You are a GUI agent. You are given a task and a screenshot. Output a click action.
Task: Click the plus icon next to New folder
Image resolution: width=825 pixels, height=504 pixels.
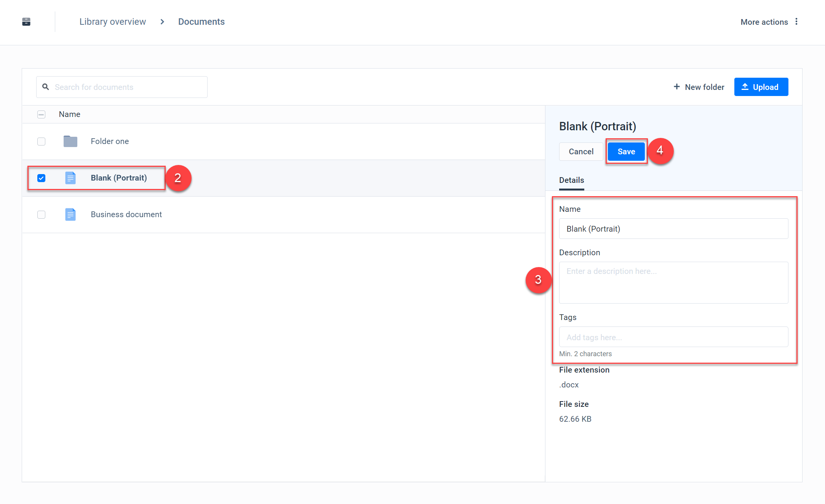tap(676, 87)
